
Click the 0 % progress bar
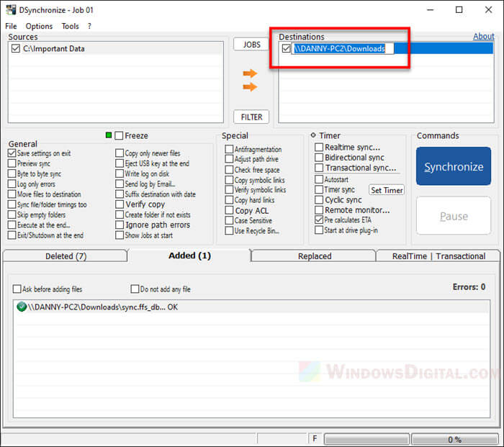click(x=454, y=439)
